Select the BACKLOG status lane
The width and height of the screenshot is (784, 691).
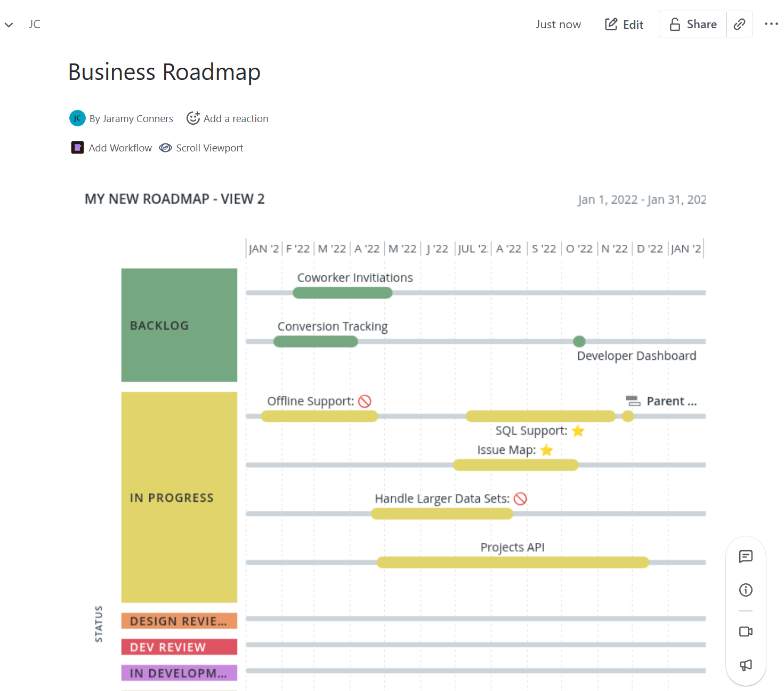(179, 325)
